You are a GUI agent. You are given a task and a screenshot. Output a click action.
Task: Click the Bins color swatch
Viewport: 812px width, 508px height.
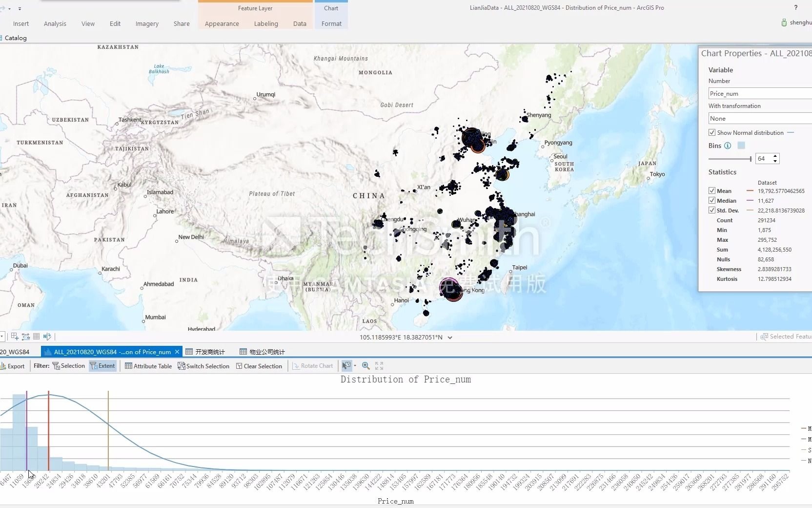click(x=741, y=146)
